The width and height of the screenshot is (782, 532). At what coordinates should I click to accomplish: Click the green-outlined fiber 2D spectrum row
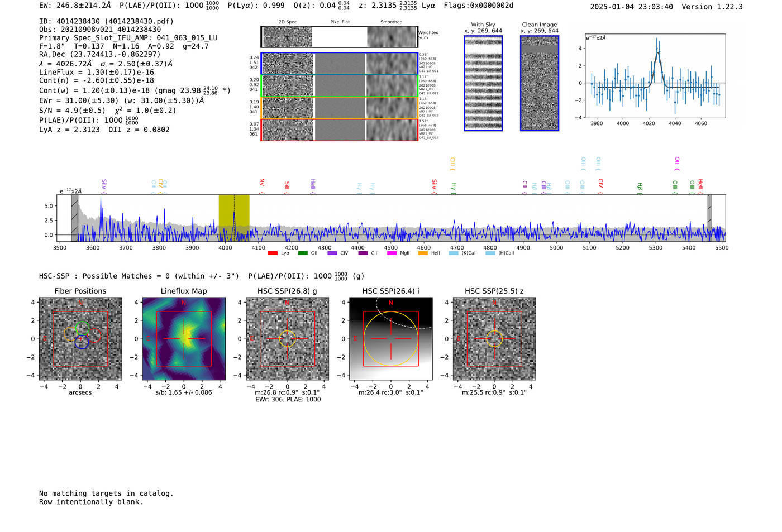pos(339,86)
